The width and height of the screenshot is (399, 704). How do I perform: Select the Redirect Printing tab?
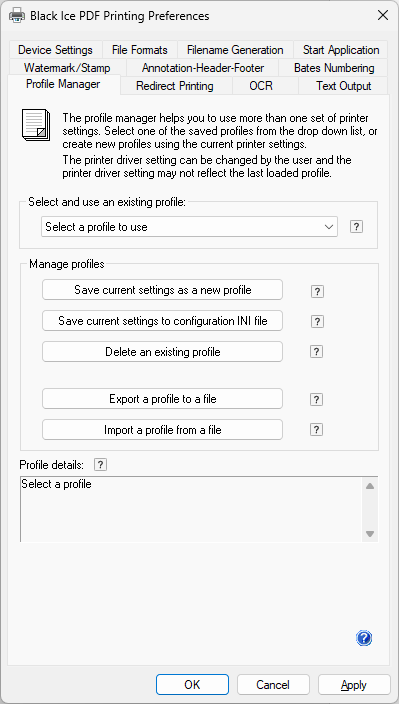pos(175,86)
